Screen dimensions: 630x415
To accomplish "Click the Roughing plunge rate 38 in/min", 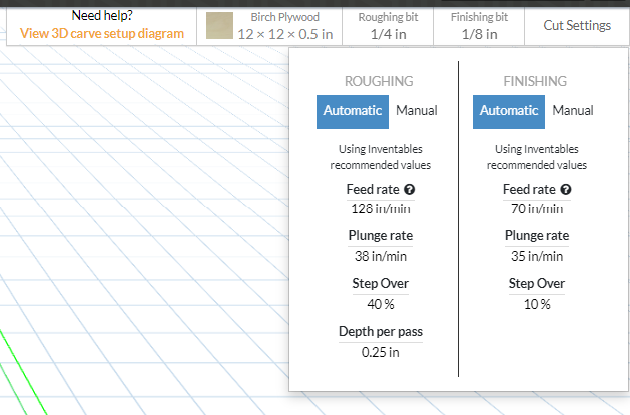I will pyautogui.click(x=381, y=256).
